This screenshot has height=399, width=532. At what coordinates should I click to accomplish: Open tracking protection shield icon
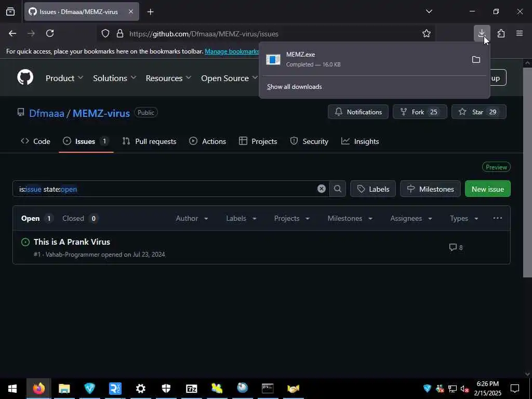(x=105, y=34)
